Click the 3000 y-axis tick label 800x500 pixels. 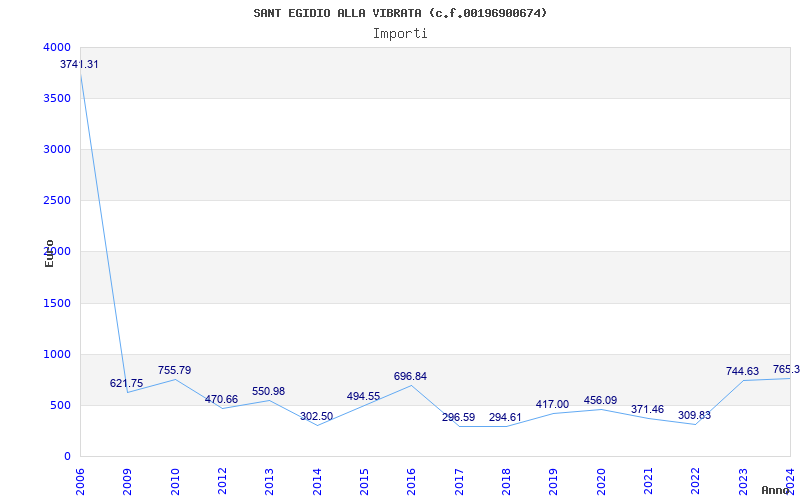tap(57, 149)
